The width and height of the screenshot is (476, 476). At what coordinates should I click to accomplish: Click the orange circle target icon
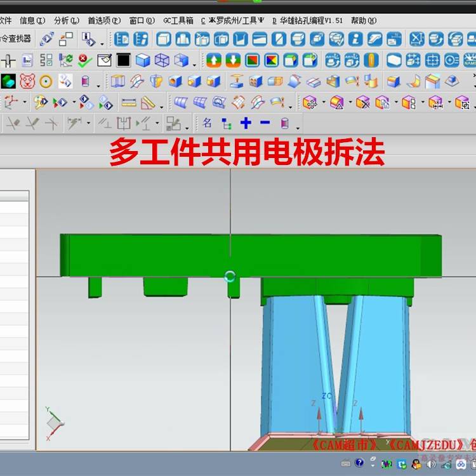45,82
